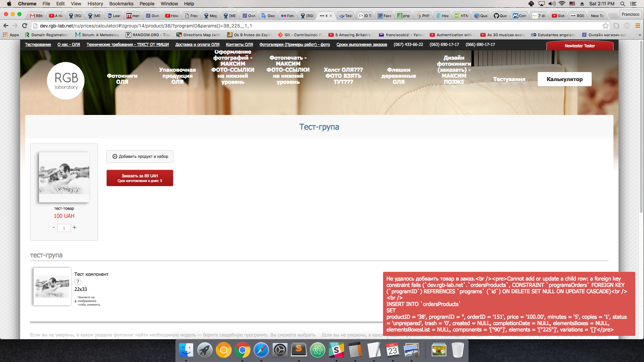Open the Bookmarks menu

click(121, 4)
